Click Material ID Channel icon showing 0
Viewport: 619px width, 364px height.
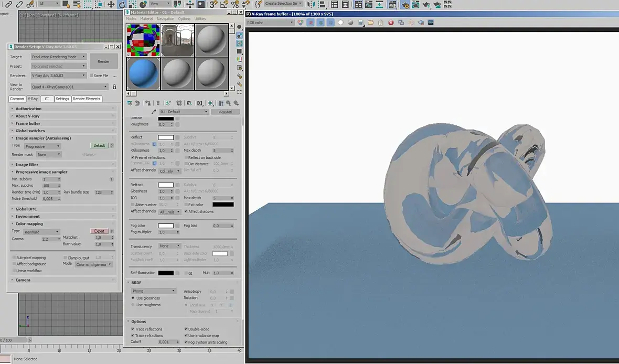pyautogui.click(x=200, y=103)
